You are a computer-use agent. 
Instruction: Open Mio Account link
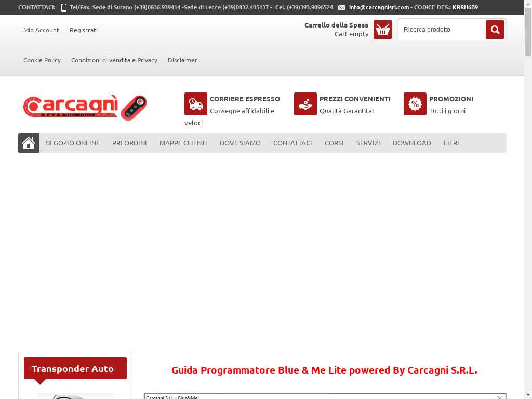click(x=41, y=30)
